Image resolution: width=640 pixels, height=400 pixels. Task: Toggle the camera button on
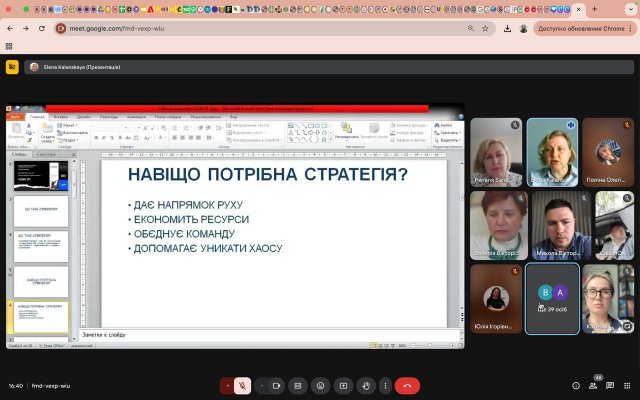pyautogui.click(x=275, y=385)
